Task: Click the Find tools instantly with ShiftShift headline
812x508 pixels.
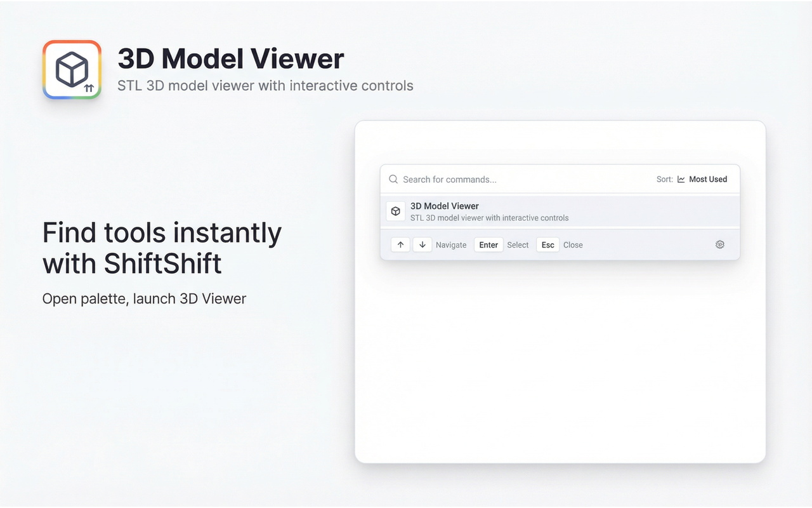Action: (162, 248)
